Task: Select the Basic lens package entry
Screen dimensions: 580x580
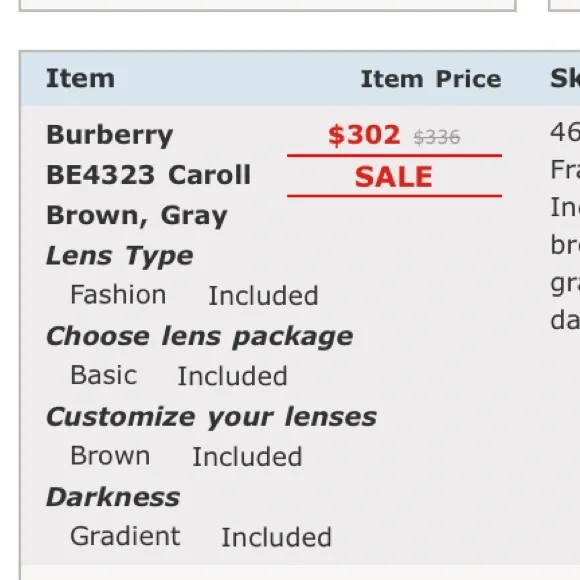Action: (104, 375)
